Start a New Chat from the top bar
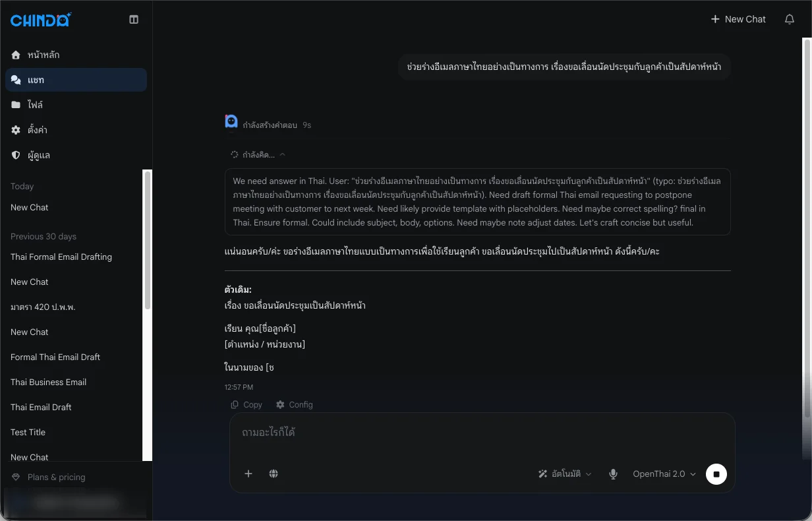This screenshot has height=521, width=812. (738, 20)
